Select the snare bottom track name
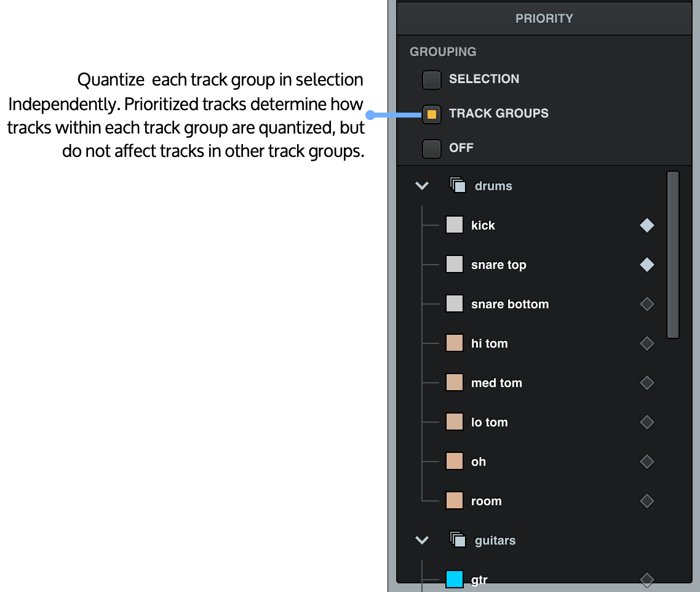The height and width of the screenshot is (592, 700). [x=510, y=304]
